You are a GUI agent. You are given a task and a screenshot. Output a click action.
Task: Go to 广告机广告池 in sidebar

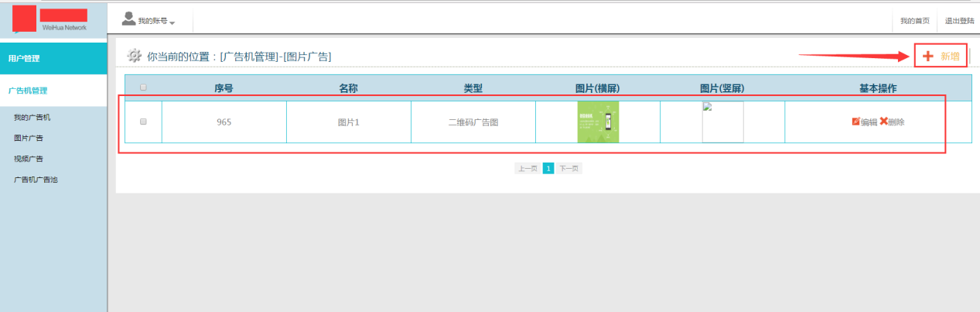click(x=36, y=180)
